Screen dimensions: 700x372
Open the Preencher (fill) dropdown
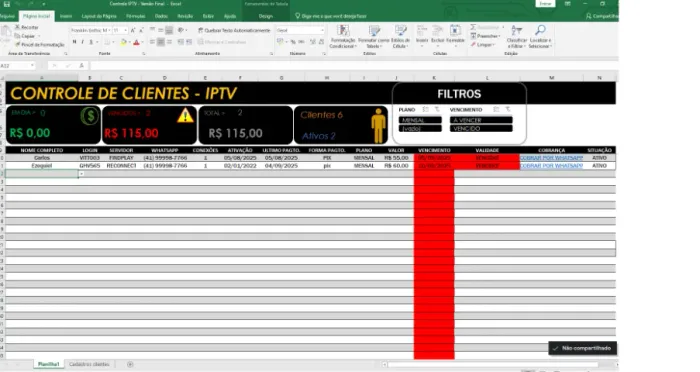coord(486,36)
